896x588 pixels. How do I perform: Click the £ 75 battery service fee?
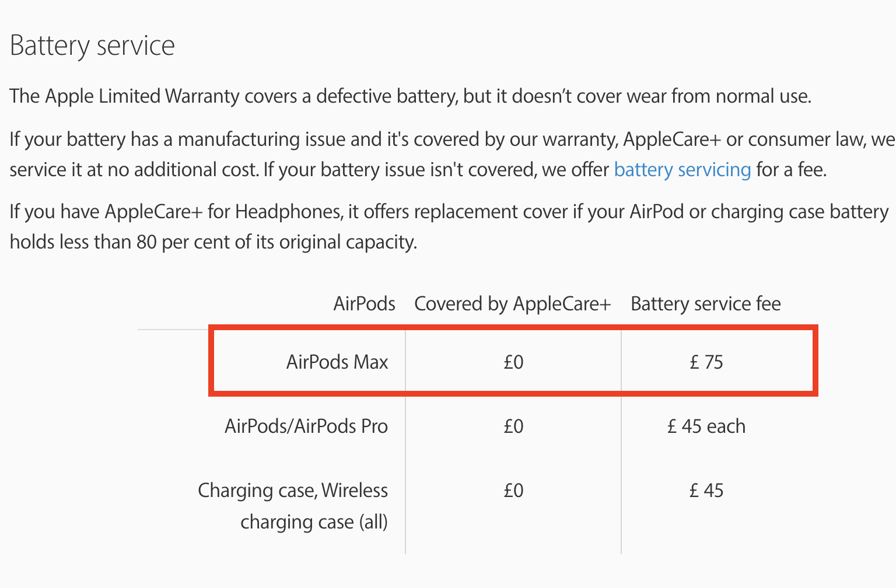point(706,362)
